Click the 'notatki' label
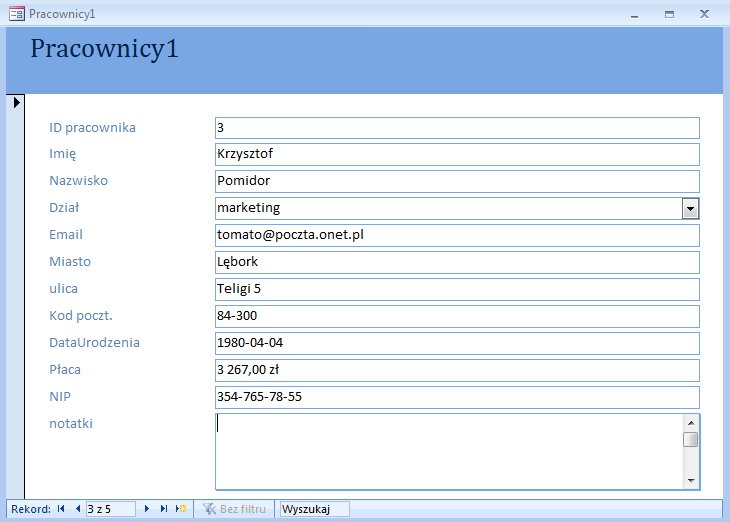 71,424
